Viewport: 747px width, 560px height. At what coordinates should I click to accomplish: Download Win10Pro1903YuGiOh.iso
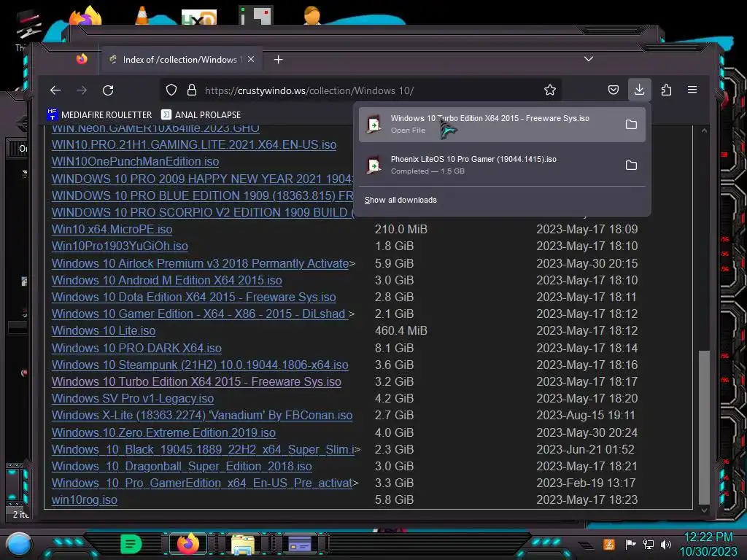pyautogui.click(x=120, y=246)
